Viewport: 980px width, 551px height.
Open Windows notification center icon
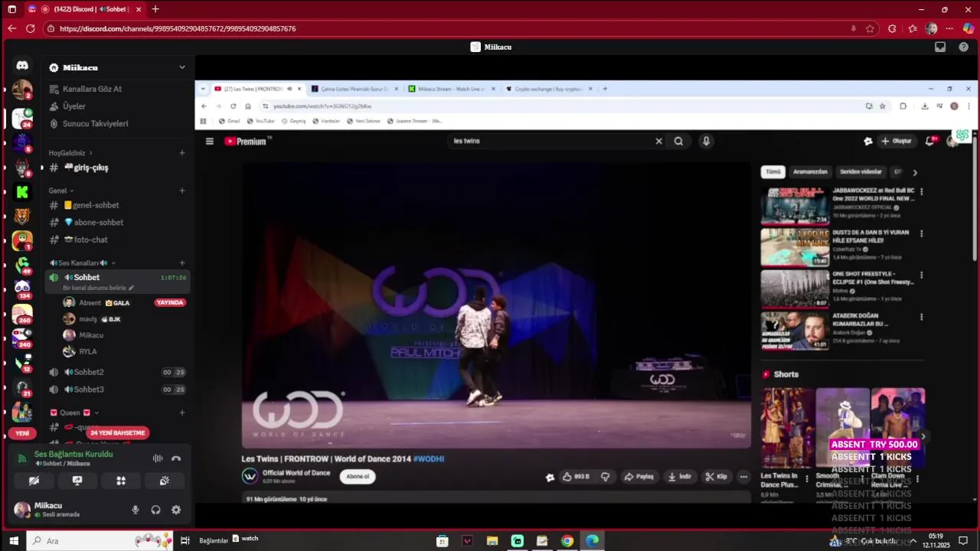(x=963, y=541)
